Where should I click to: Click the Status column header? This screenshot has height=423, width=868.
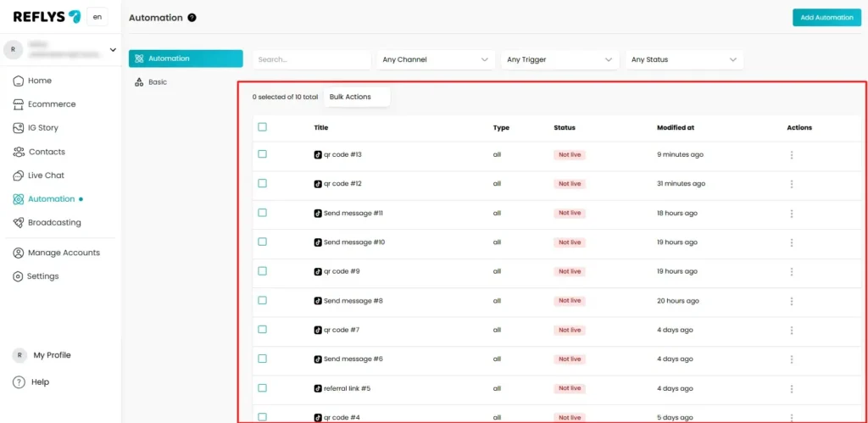tap(565, 127)
